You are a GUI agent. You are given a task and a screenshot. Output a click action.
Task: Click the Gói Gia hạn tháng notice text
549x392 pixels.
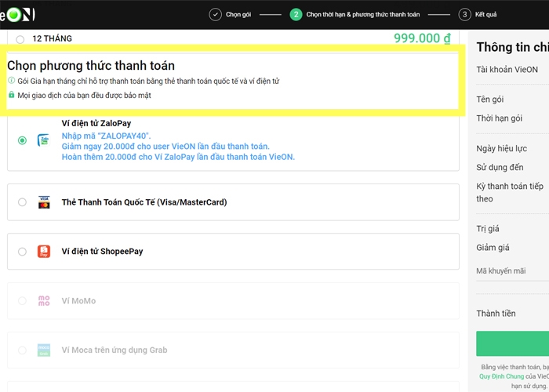(x=148, y=82)
